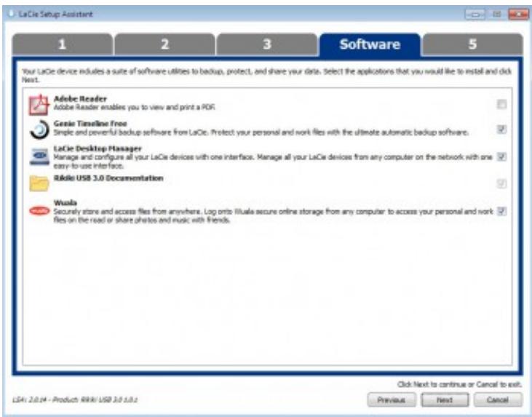This screenshot has width=532, height=417.
Task: Click the Rikiki USB 3.0 Documentation folder icon
Action: click(x=39, y=183)
